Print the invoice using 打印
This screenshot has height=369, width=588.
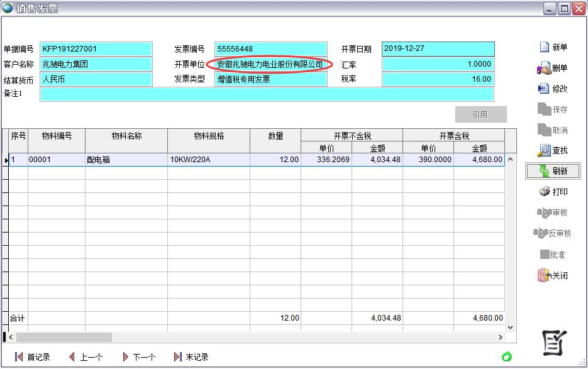(x=545, y=192)
